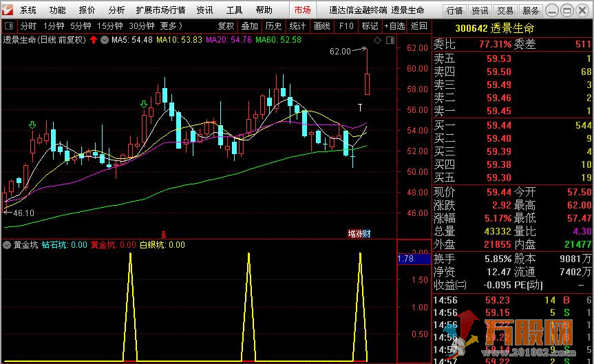This screenshot has width=594, height=364.
Task: Open the 更多 time period dropdown
Action: [171, 26]
